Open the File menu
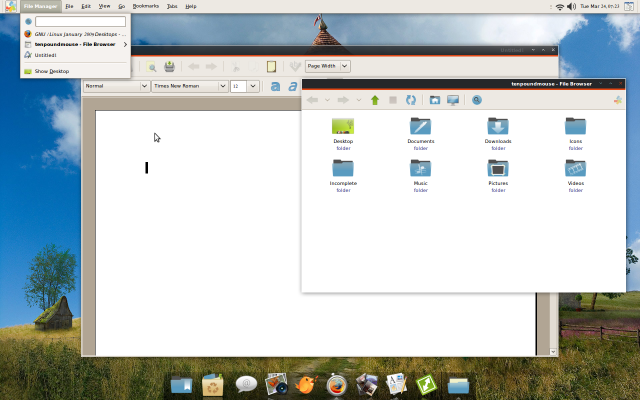Image resolution: width=640 pixels, height=400 pixels. click(x=69, y=6)
